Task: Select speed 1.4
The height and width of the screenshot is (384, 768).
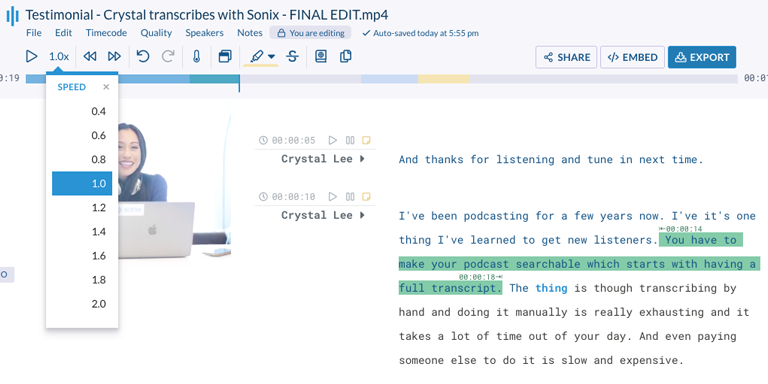Action: (82, 231)
